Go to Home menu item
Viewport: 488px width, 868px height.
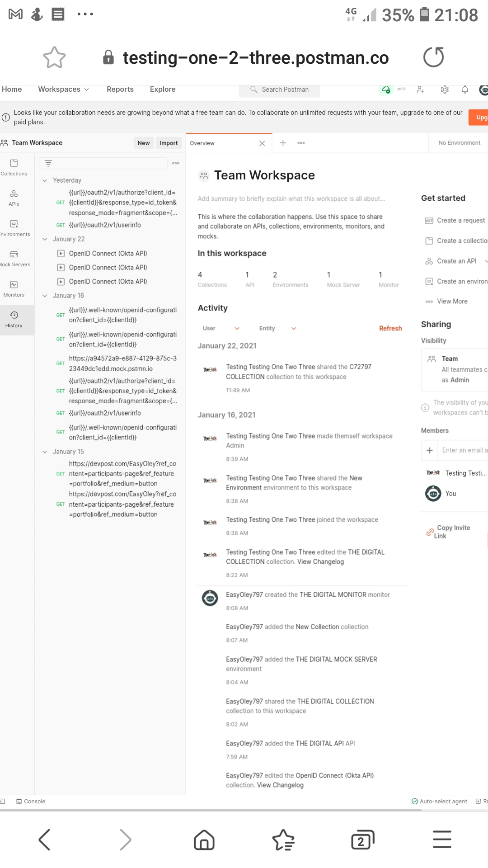click(12, 90)
